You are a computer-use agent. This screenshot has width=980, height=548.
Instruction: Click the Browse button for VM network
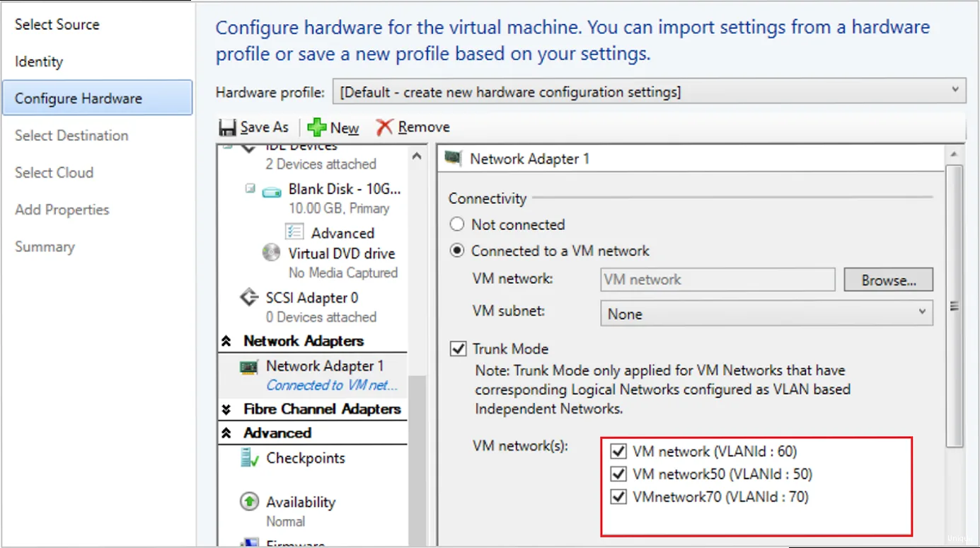[888, 279]
